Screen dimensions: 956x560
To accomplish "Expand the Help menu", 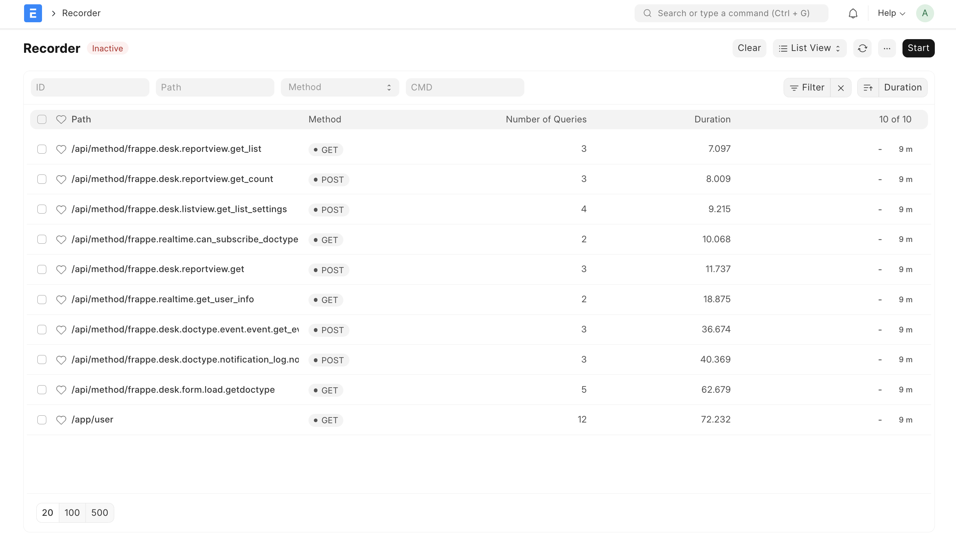I will pos(890,13).
